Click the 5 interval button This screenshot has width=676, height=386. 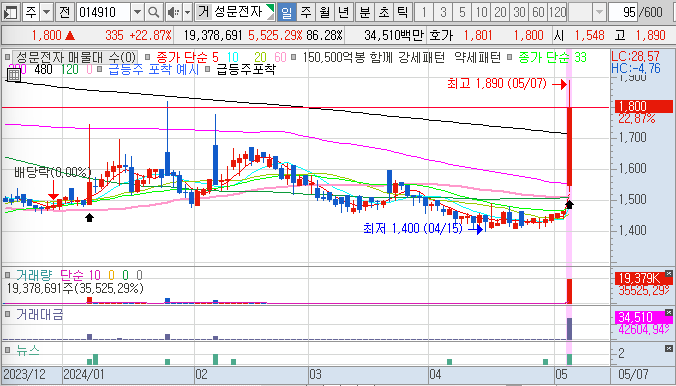point(462,12)
